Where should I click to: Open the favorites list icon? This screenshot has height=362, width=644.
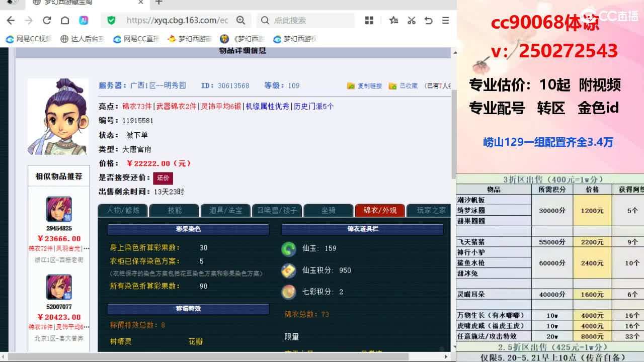tap(393, 20)
